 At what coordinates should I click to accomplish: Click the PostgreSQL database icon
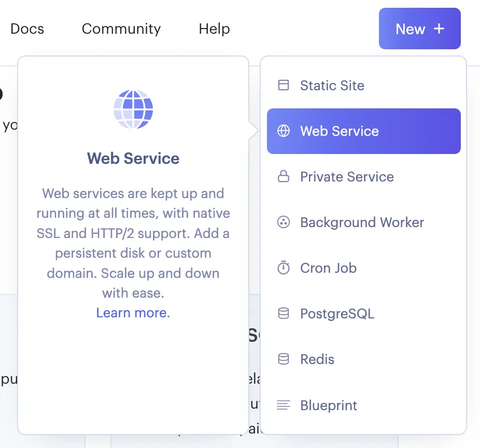point(284,314)
